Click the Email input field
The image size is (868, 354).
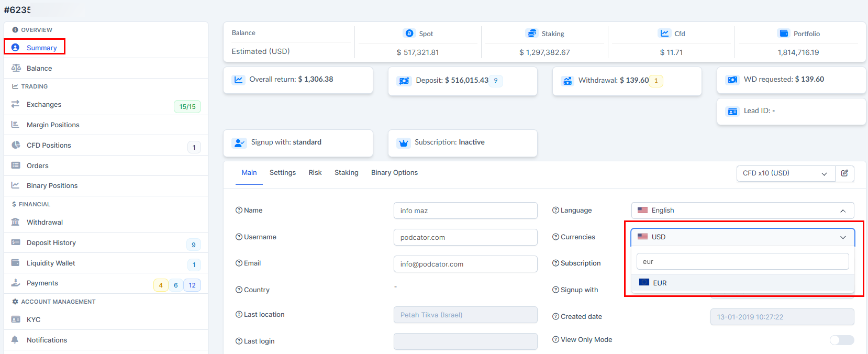465,264
